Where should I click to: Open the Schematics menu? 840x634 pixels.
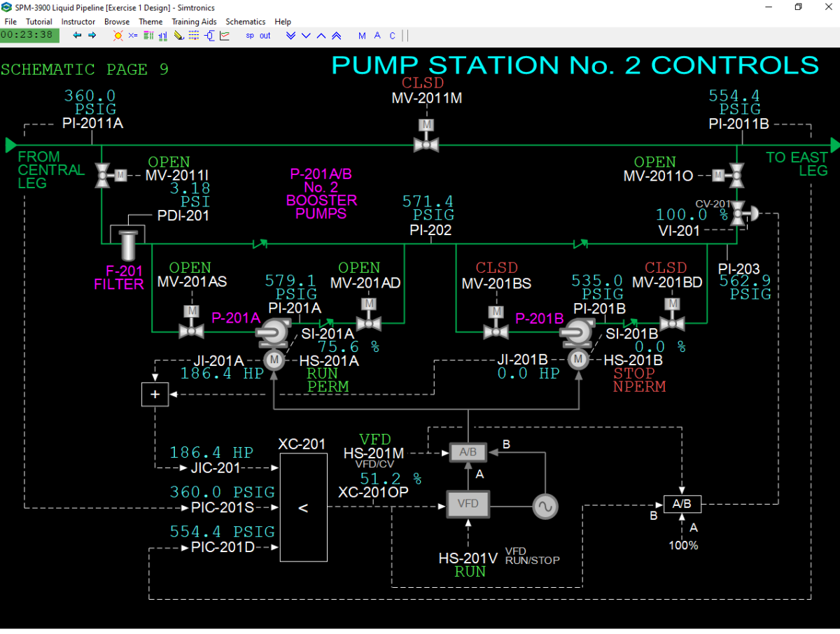[246, 22]
